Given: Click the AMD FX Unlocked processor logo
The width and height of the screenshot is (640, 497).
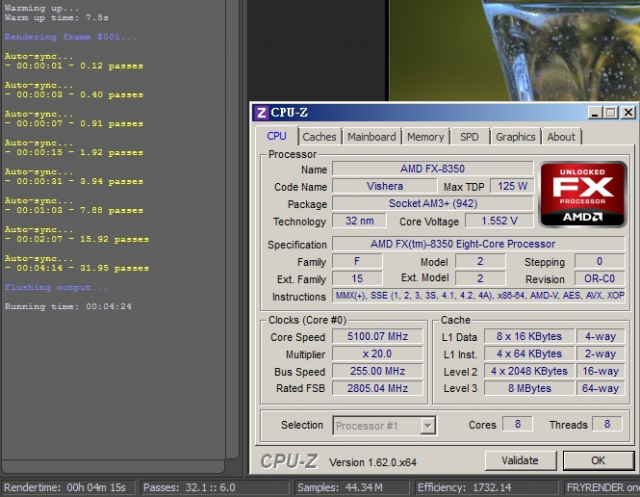Looking at the screenshot, I should pos(583,194).
